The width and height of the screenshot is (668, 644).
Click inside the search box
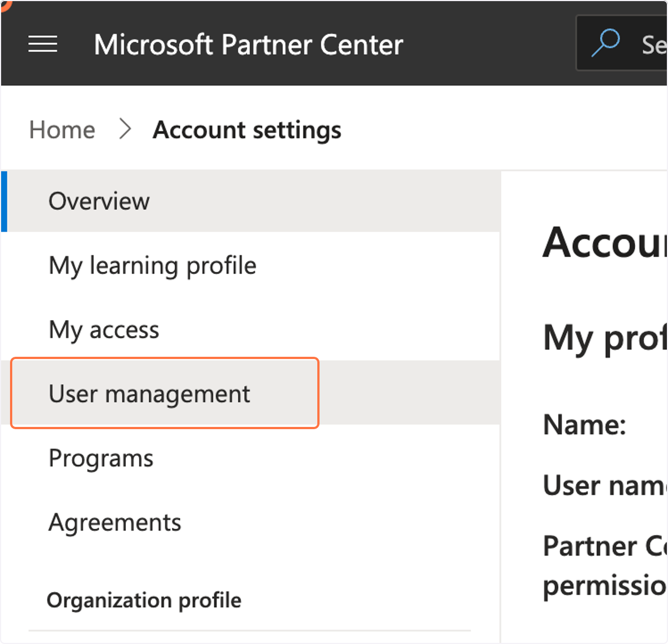click(x=622, y=43)
